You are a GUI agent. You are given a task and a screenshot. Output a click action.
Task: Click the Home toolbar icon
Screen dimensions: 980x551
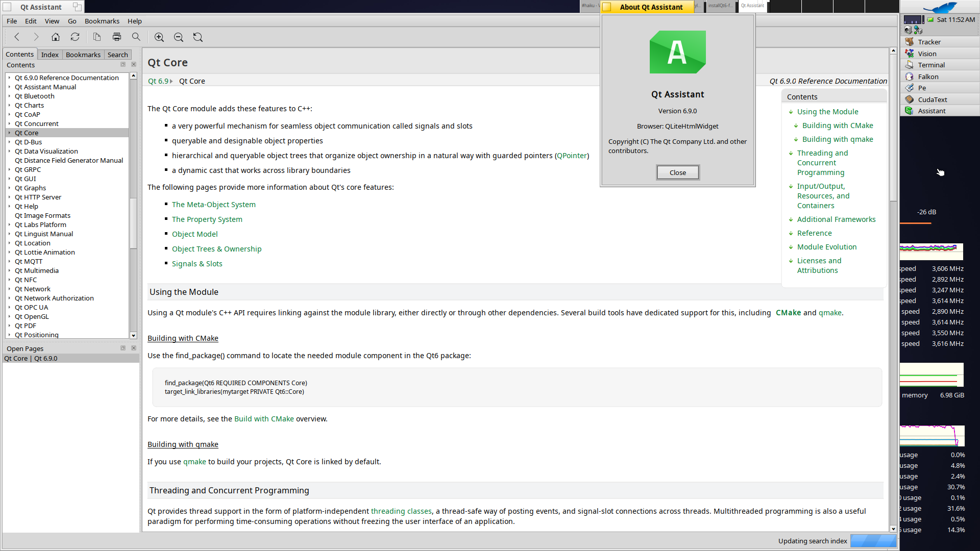[x=56, y=37]
